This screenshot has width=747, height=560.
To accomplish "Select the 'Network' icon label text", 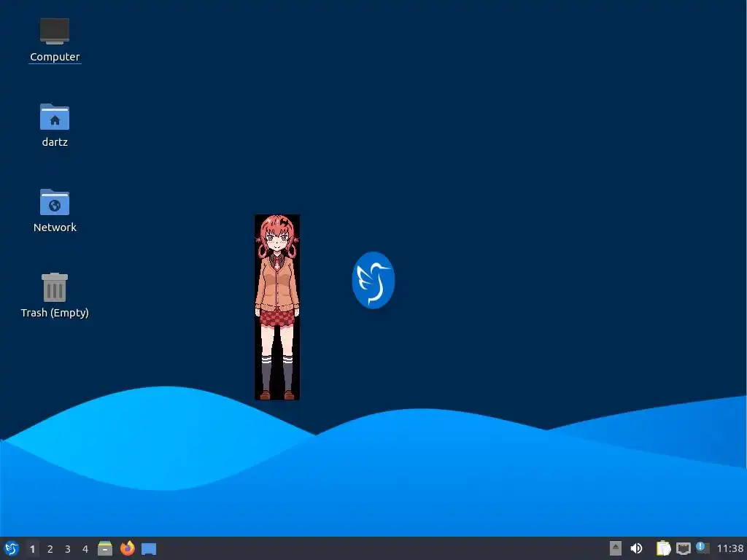I will point(55,227).
